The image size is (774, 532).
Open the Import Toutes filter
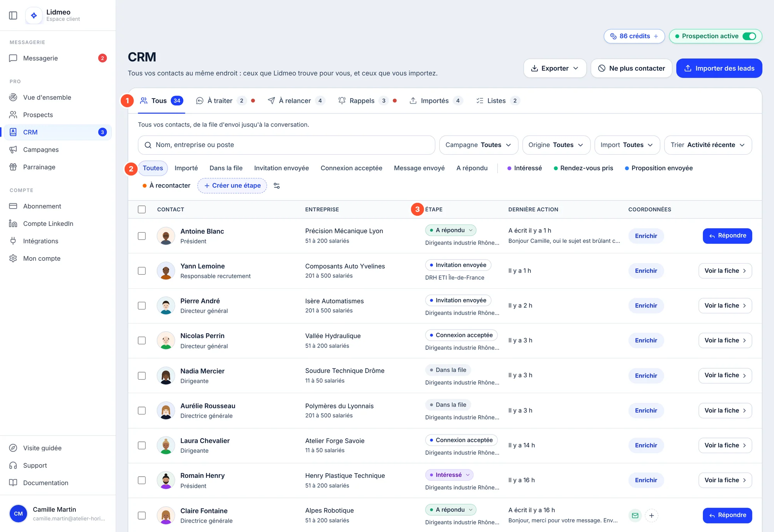point(627,145)
